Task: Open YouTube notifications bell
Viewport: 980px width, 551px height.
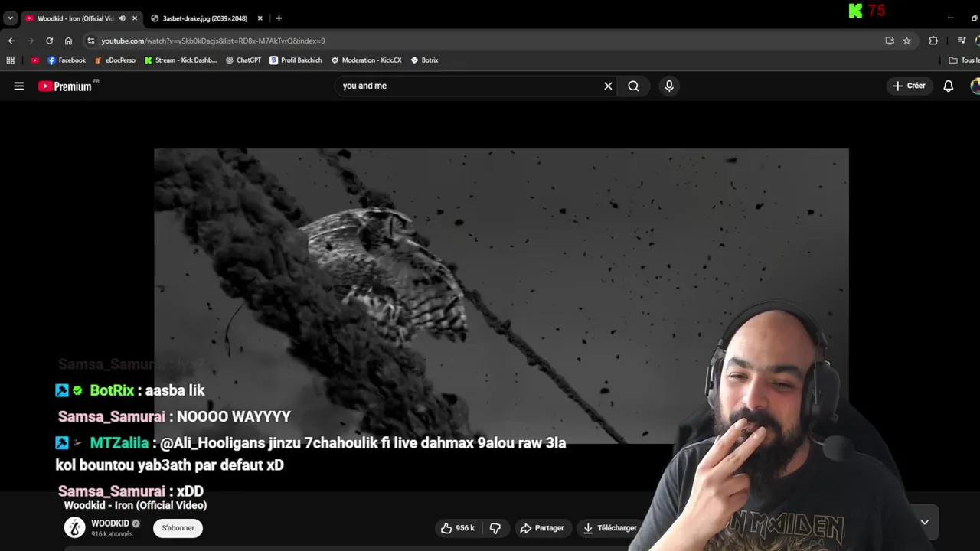Action: click(x=948, y=86)
